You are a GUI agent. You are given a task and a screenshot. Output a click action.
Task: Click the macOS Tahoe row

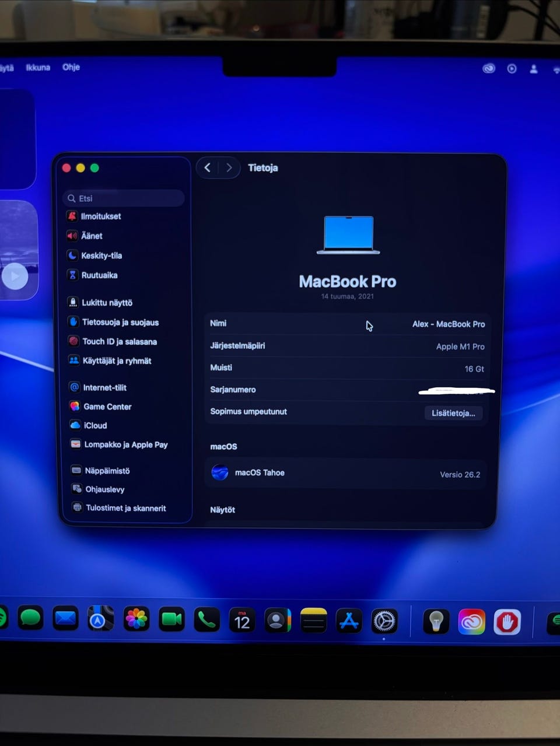[346, 473]
